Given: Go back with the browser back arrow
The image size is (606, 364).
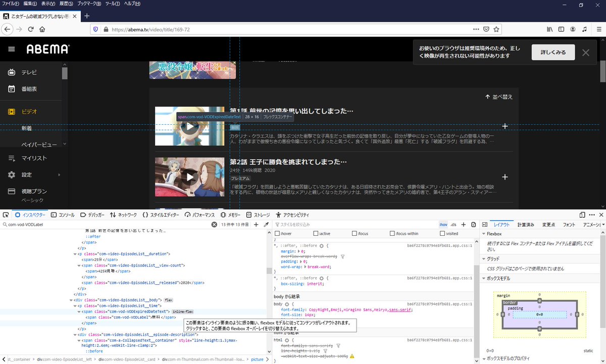Looking at the screenshot, I should pos(7,29).
